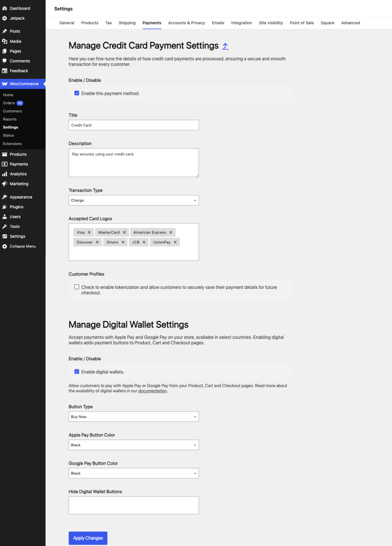Image resolution: width=392 pixels, height=546 pixels.
Task: Click the Media icon in sidebar
Action: pos(5,41)
